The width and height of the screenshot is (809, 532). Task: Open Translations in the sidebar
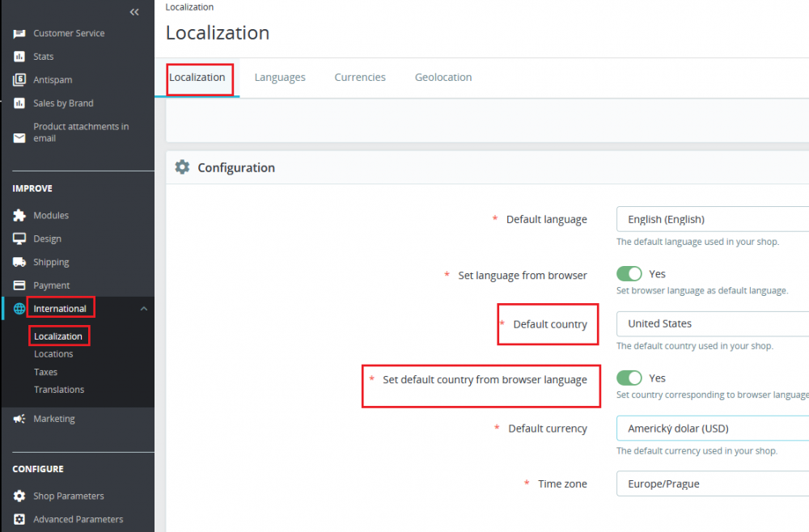pos(59,390)
